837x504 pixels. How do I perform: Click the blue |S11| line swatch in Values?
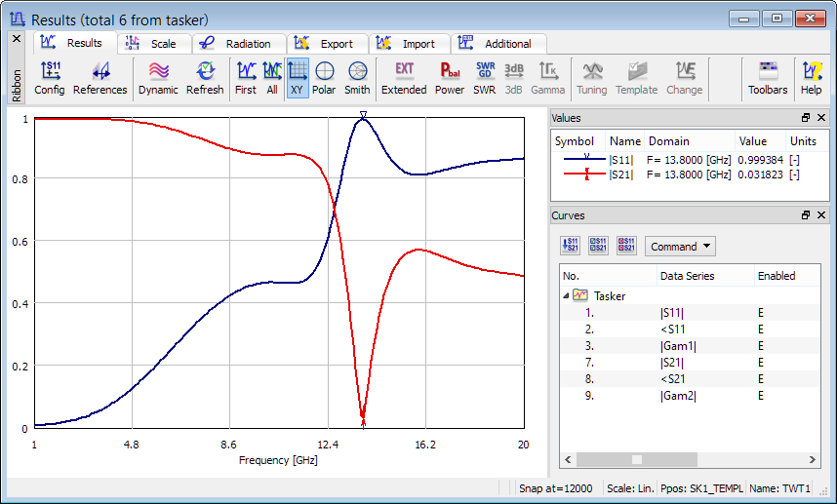coord(584,158)
